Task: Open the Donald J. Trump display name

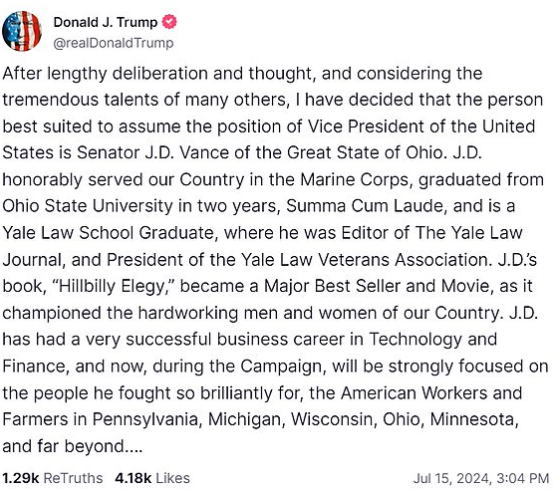Action: (x=105, y=22)
